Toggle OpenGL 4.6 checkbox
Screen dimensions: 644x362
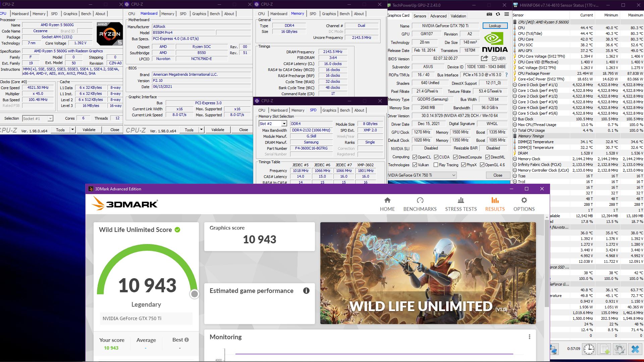click(482, 165)
